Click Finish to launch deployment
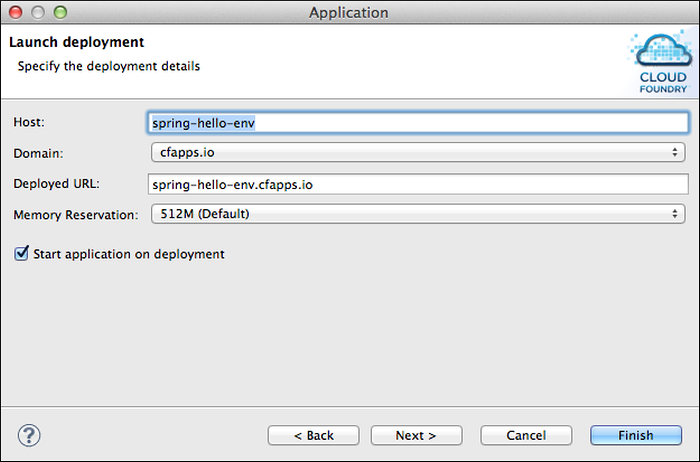 pos(636,435)
